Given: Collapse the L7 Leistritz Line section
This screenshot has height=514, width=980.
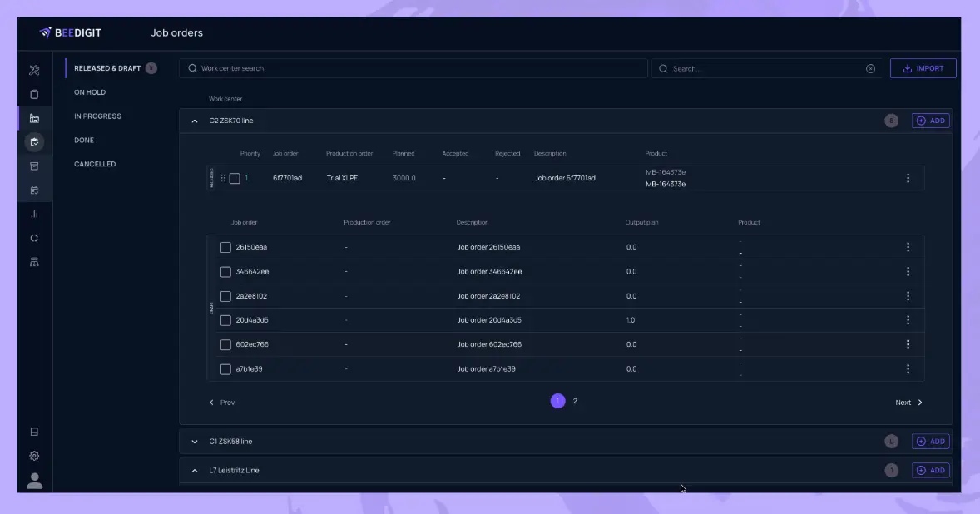Looking at the screenshot, I should pyautogui.click(x=195, y=470).
